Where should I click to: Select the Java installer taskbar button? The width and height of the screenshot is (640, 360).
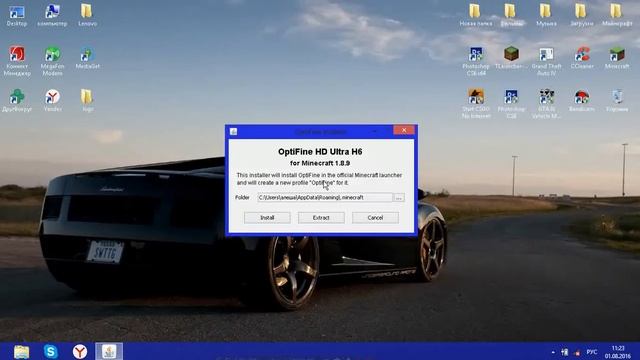tap(109, 351)
